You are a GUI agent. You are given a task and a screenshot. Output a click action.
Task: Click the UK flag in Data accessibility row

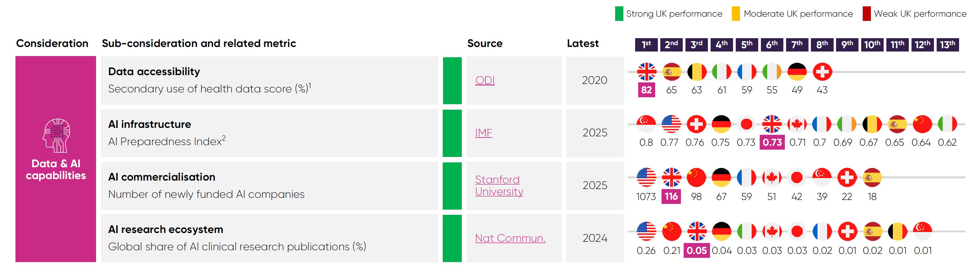[646, 72]
